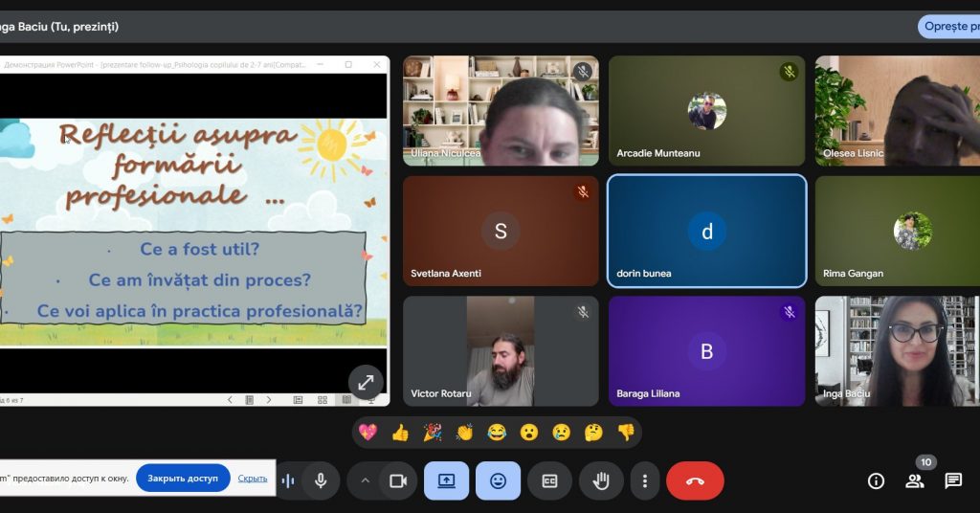The height and width of the screenshot is (513, 980).
Task: Open the three-dot more options menu
Action: coord(645,480)
